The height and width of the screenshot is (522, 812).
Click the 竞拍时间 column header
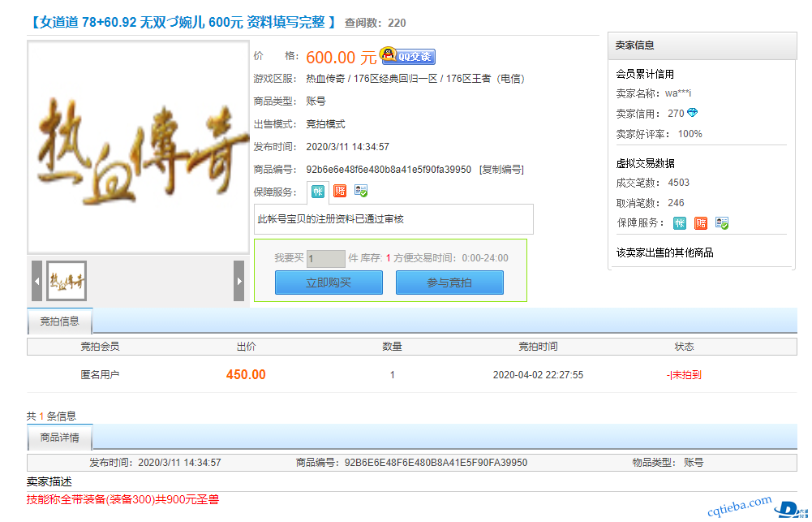pos(538,347)
